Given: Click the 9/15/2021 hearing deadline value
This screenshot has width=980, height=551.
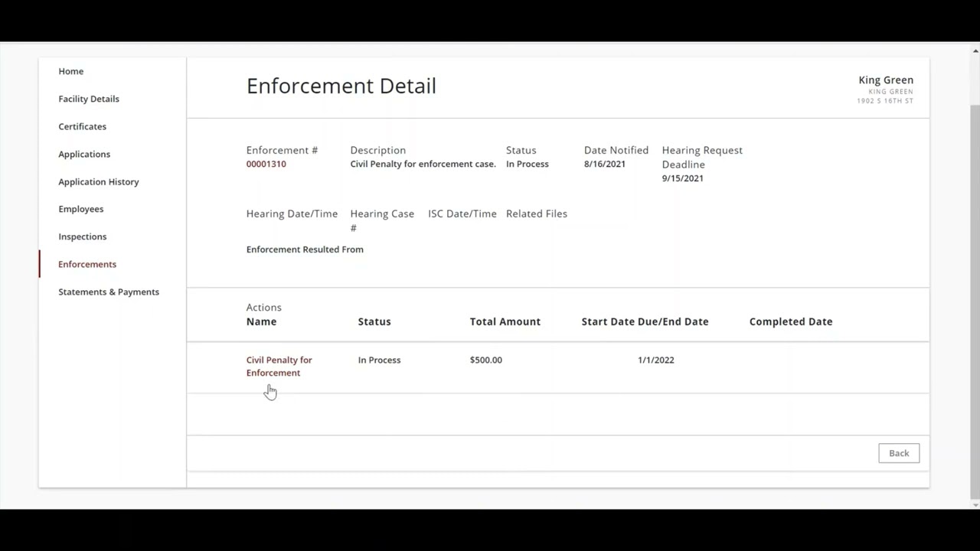Looking at the screenshot, I should pyautogui.click(x=682, y=178).
